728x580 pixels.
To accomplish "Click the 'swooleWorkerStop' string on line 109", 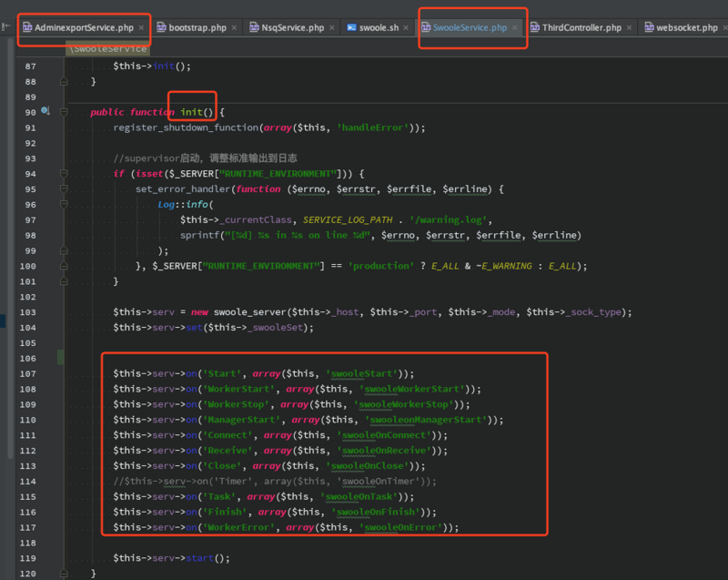I will [x=404, y=404].
